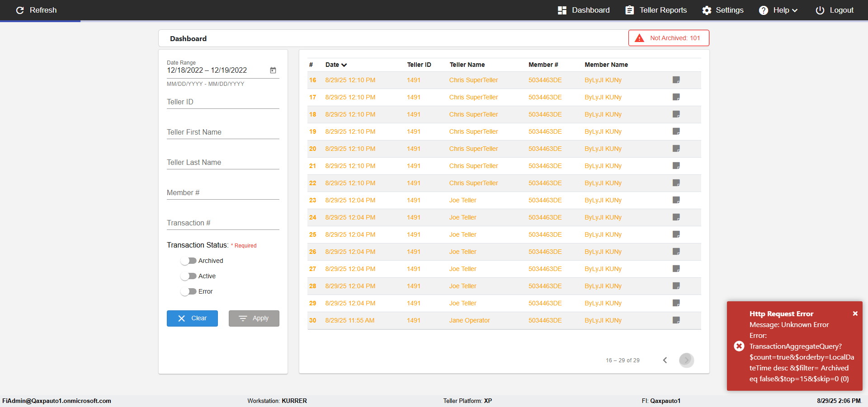
Task: Click the FI: Qaxpauto1 status entry
Action: coord(661,401)
